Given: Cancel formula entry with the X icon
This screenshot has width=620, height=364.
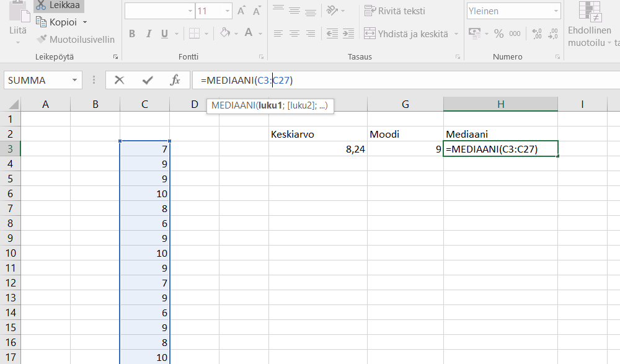Looking at the screenshot, I should pos(120,80).
